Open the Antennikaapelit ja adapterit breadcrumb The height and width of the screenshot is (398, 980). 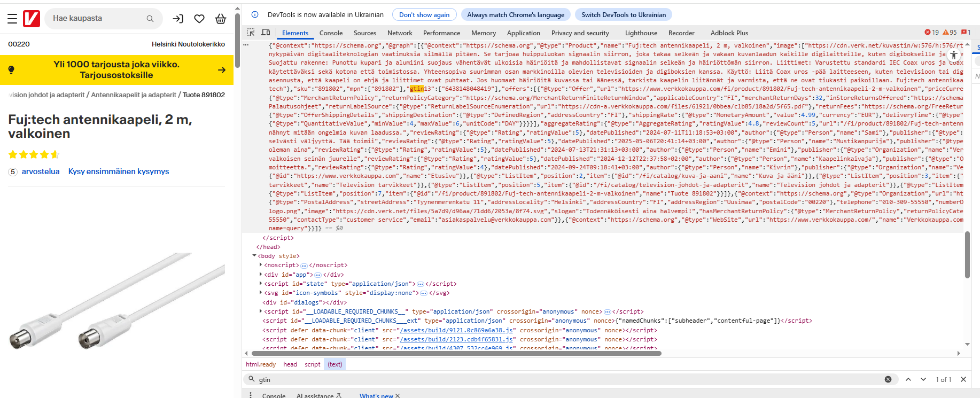134,95
